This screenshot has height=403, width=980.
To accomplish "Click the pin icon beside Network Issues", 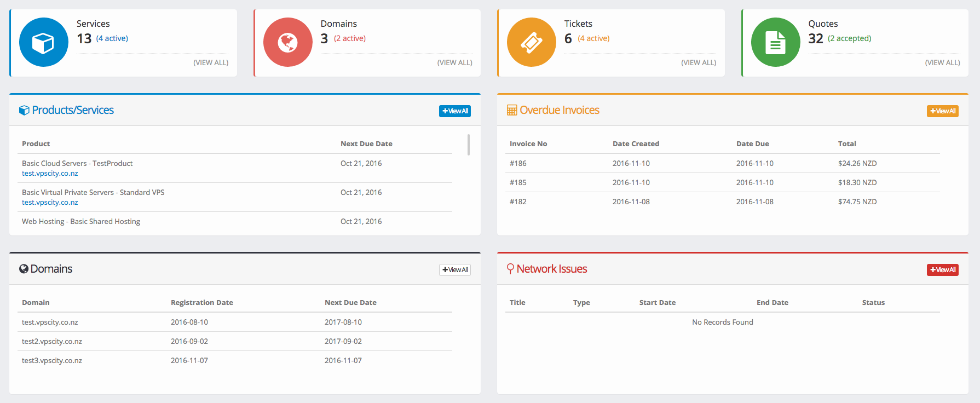I will [510, 269].
